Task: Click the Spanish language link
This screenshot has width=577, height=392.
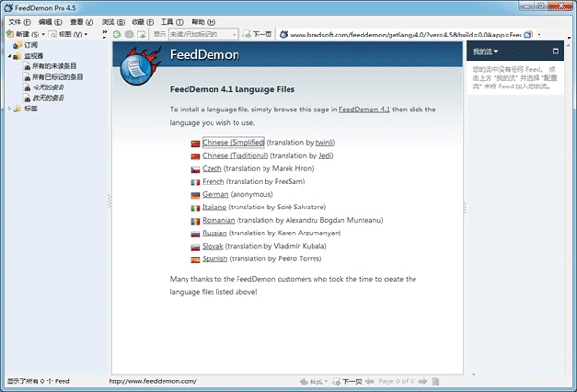Action: [x=214, y=258]
